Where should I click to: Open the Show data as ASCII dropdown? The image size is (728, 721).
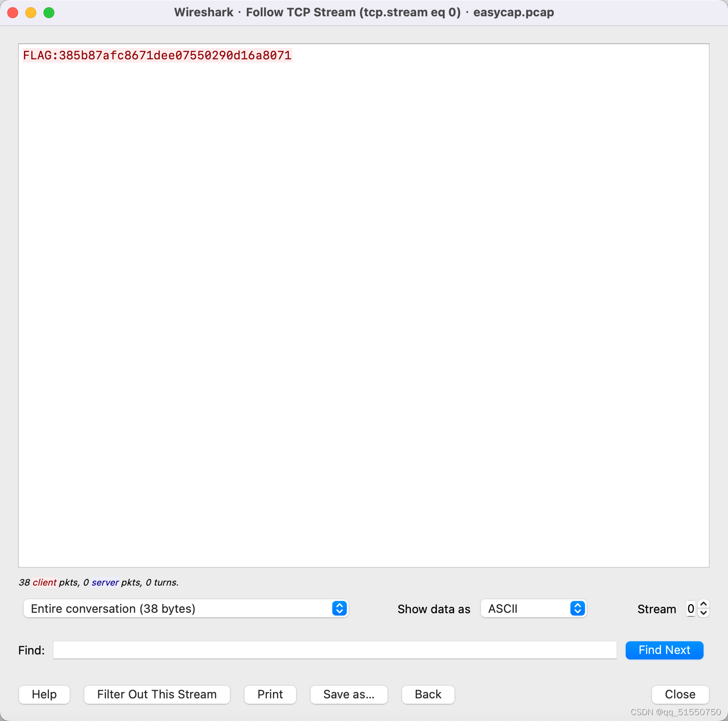click(x=533, y=608)
